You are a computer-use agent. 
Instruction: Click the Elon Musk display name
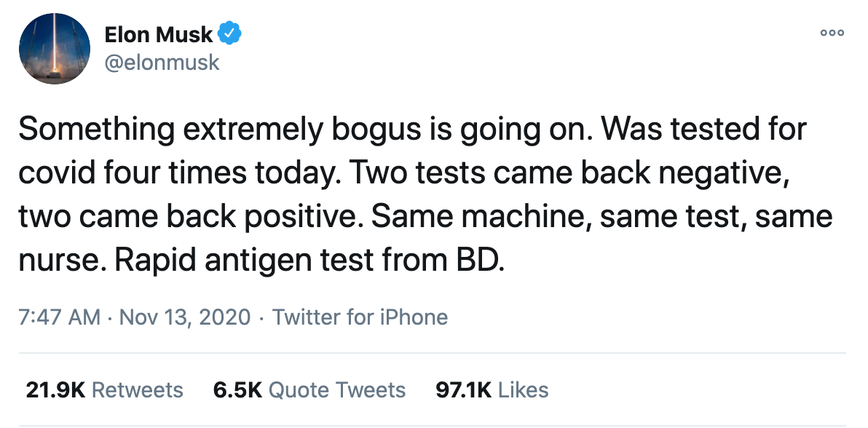[x=159, y=34]
